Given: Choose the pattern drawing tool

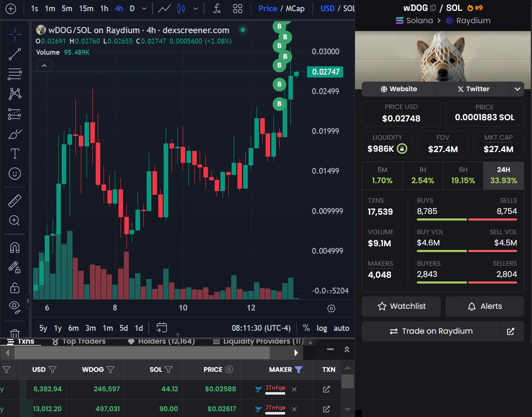Looking at the screenshot, I should click(x=15, y=94).
